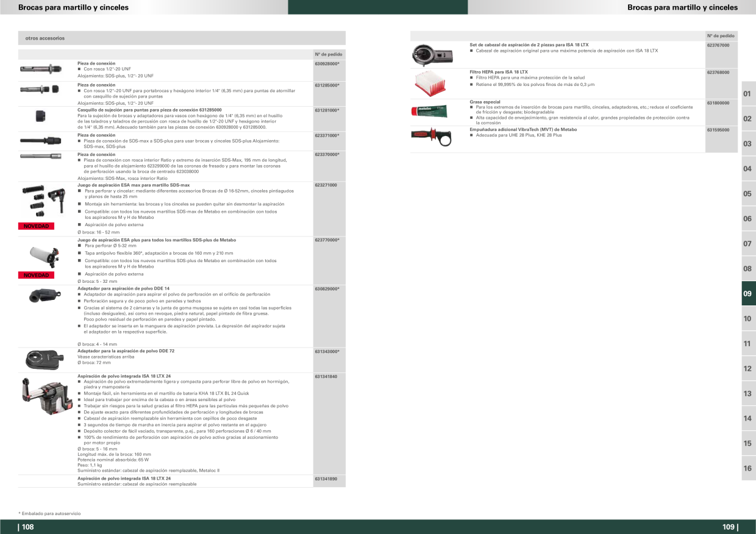
Task: Select order number 631343000*
Action: click(x=327, y=351)
